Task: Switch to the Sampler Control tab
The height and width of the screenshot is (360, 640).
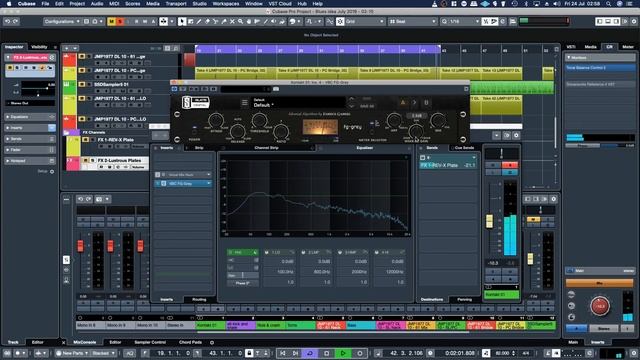Action: point(150,342)
